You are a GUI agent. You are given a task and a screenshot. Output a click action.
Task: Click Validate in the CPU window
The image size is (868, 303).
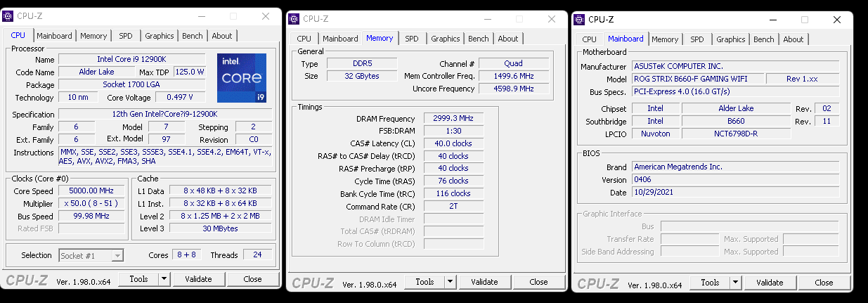198,279
